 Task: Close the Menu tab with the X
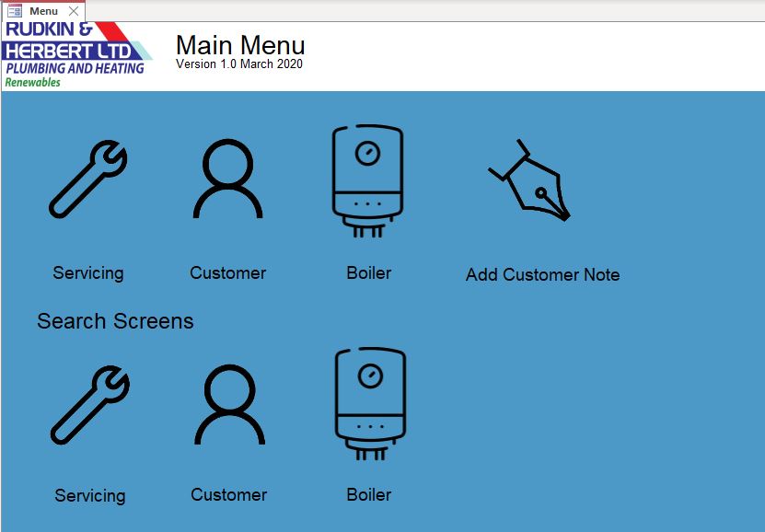(74, 11)
